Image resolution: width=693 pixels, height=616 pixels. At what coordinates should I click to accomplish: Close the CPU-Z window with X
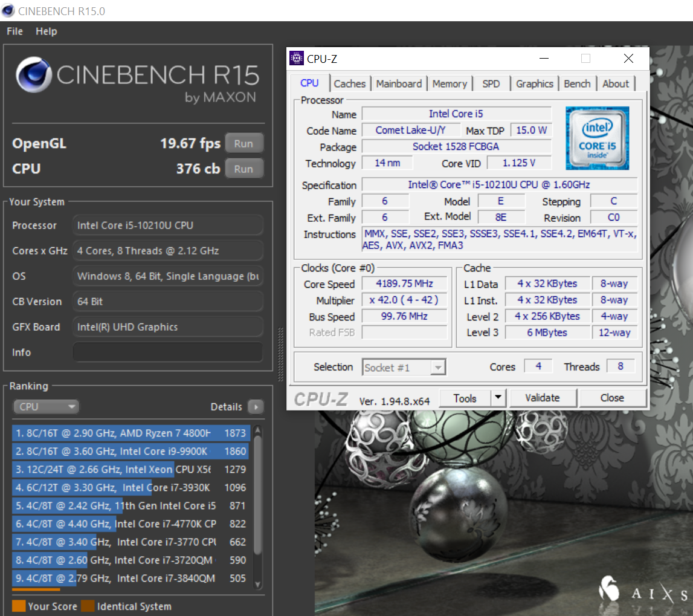(628, 59)
